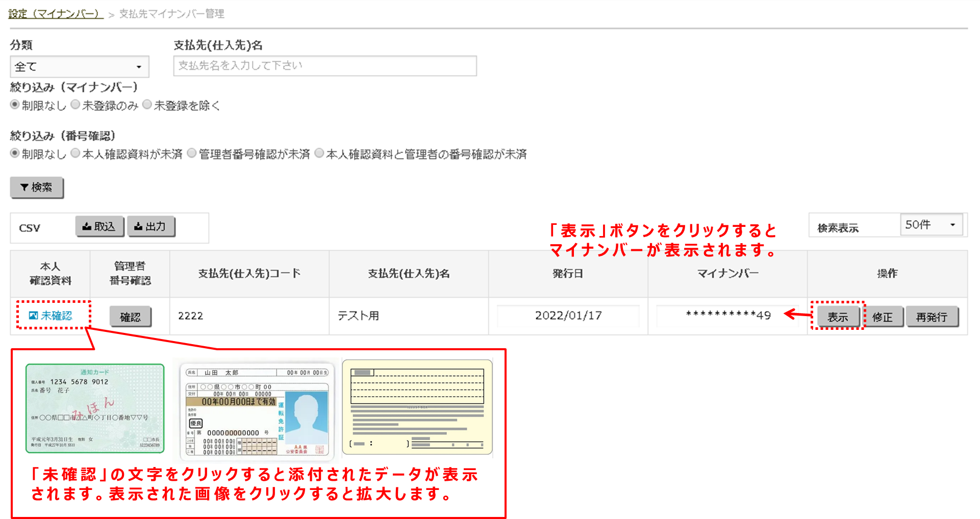
Task: Click the 再発行 reissue button
Action: pos(933,316)
